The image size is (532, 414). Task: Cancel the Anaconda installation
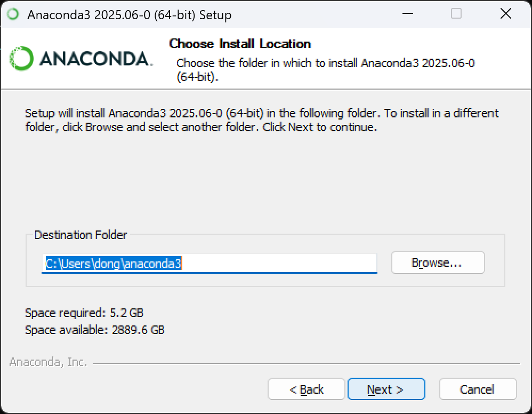click(478, 389)
